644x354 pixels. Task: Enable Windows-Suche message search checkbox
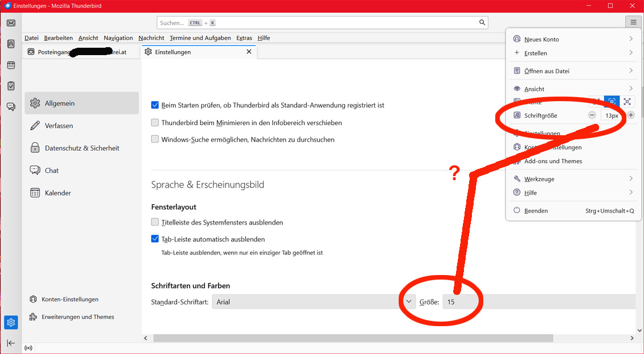(x=155, y=139)
